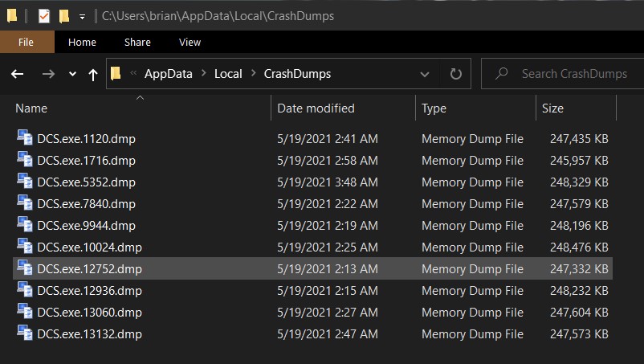The width and height of the screenshot is (644, 364).
Task: Open the Share ribbon tab
Action: pos(137,42)
